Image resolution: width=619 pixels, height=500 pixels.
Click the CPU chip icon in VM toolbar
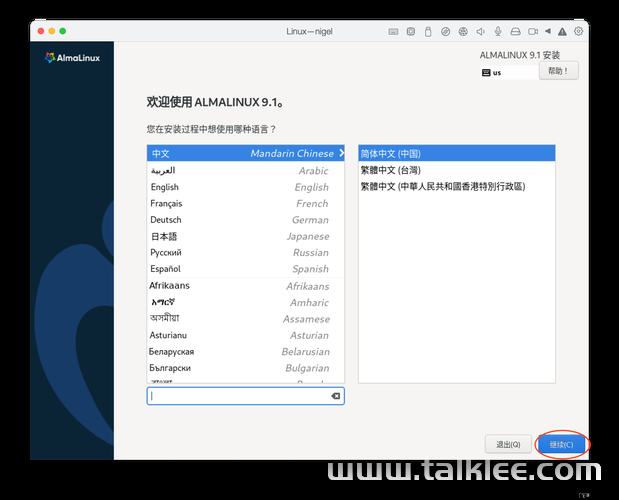click(411, 32)
